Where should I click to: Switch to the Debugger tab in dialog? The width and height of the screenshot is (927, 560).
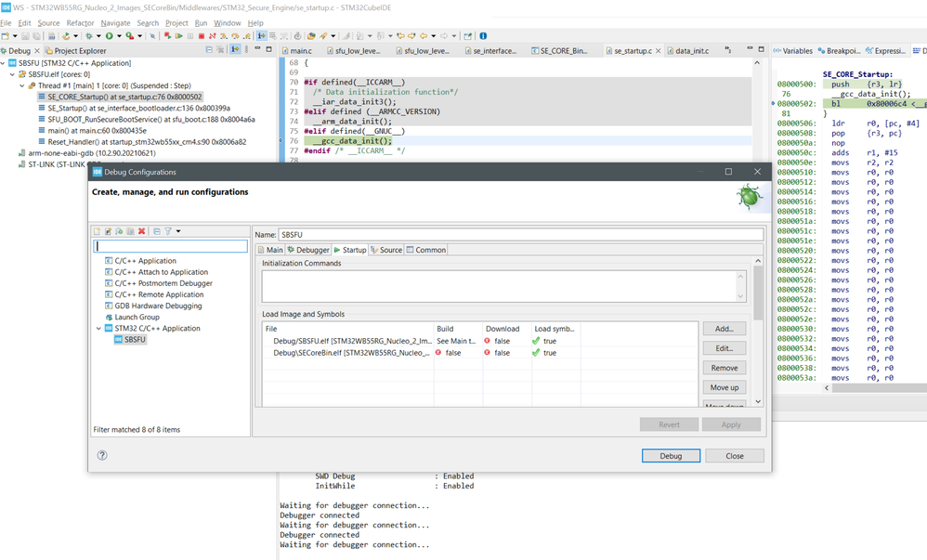[x=308, y=250]
